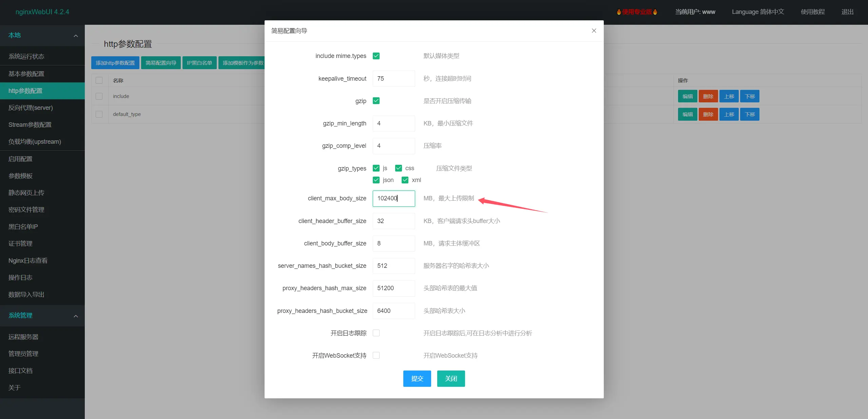Viewport: 868px width, 419px height.
Task: Go to 证书管理 in the sidebar
Action: coord(20,243)
